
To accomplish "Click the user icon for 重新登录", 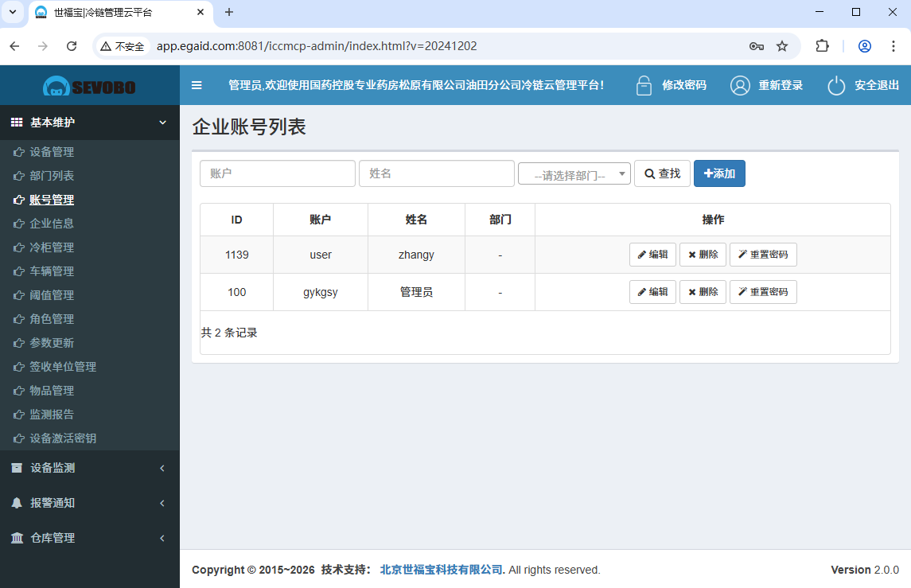I will click(740, 85).
